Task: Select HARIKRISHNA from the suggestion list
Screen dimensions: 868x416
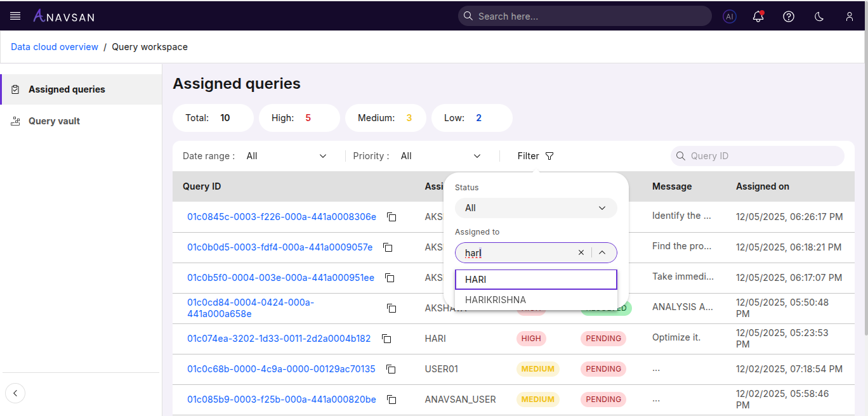Action: point(496,300)
